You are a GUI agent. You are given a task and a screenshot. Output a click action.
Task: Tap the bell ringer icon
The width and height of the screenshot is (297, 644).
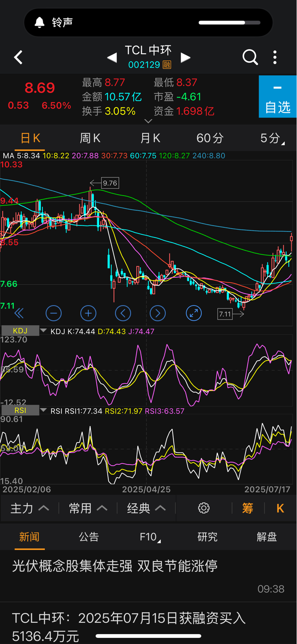tap(39, 22)
